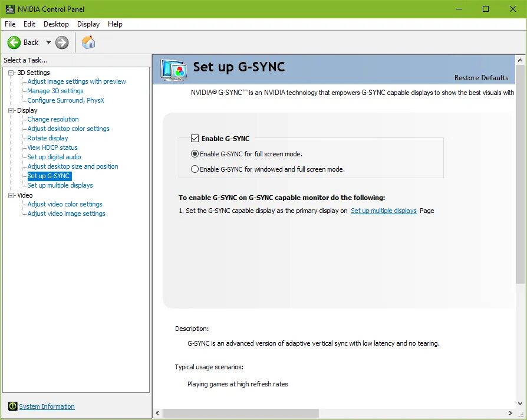Open Adjust video image settings
527x420 pixels.
[x=67, y=213]
